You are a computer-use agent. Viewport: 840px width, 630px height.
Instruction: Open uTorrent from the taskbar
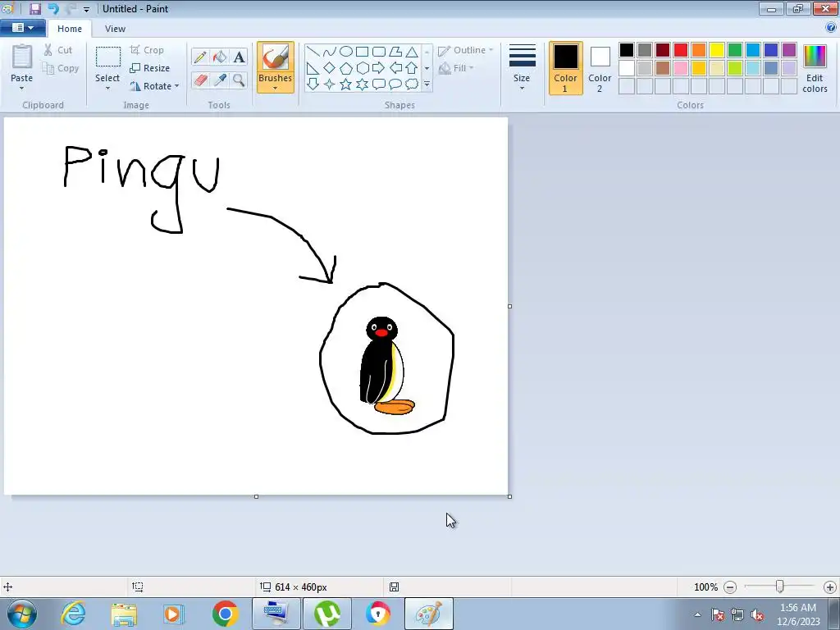[327, 614]
